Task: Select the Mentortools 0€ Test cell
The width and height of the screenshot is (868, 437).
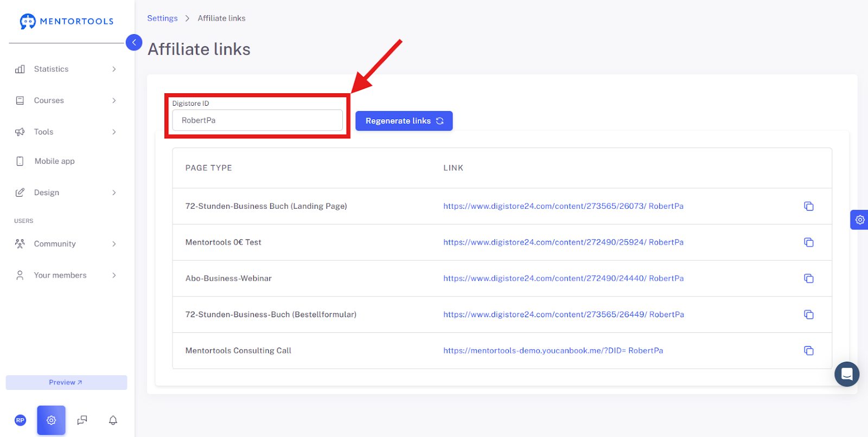Action: (x=223, y=242)
